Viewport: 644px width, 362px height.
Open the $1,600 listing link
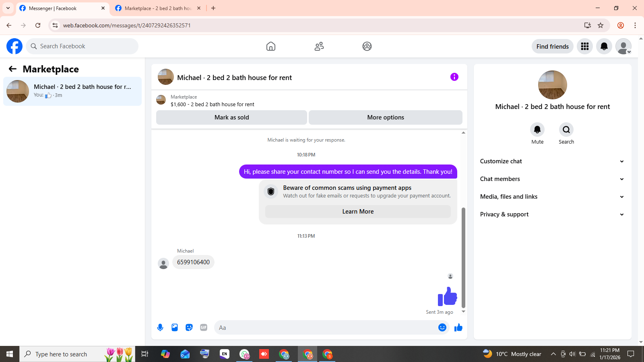212,104
